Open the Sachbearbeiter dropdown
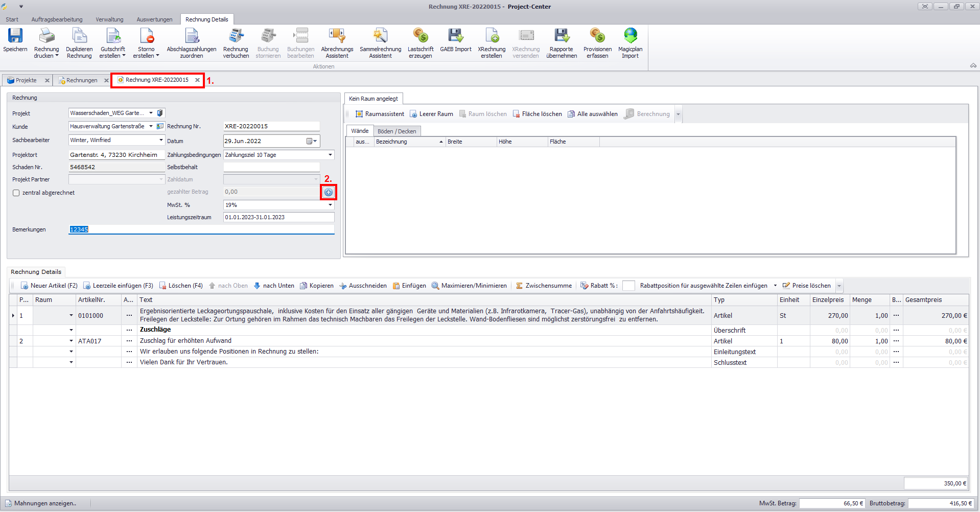 tap(161, 140)
